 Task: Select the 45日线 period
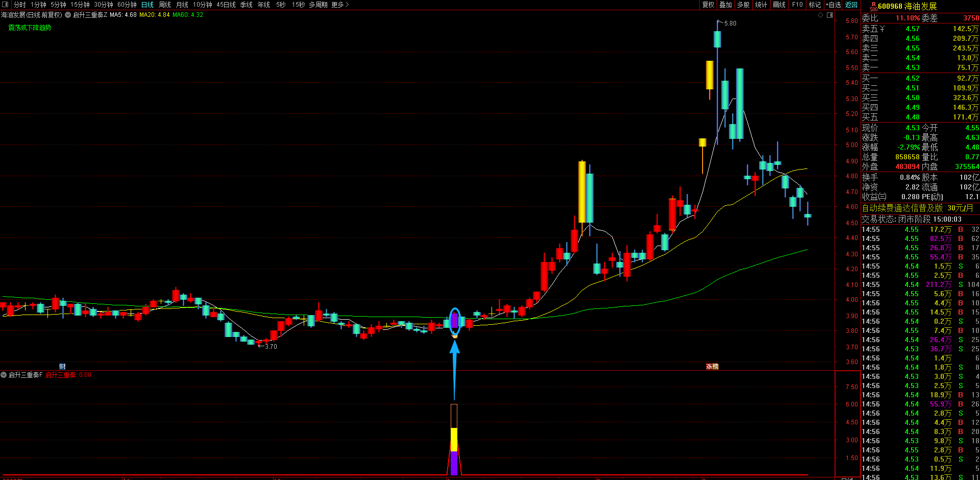(226, 5)
